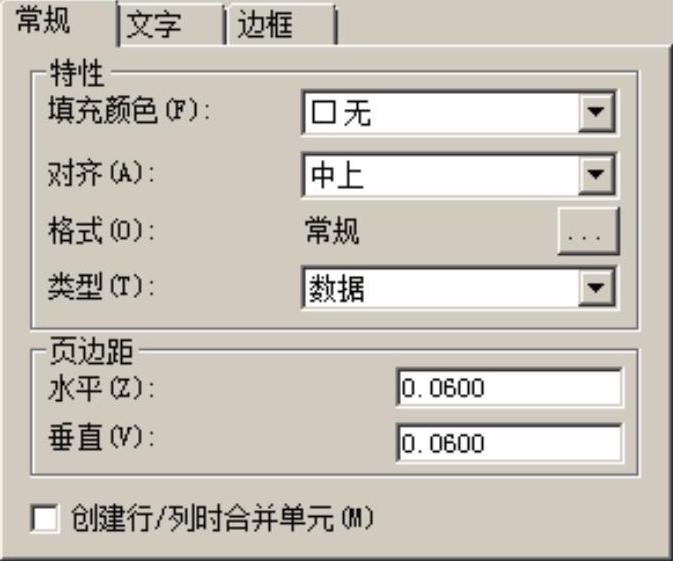Expand the 类型 dropdown arrow
The image size is (673, 561).
(x=597, y=289)
